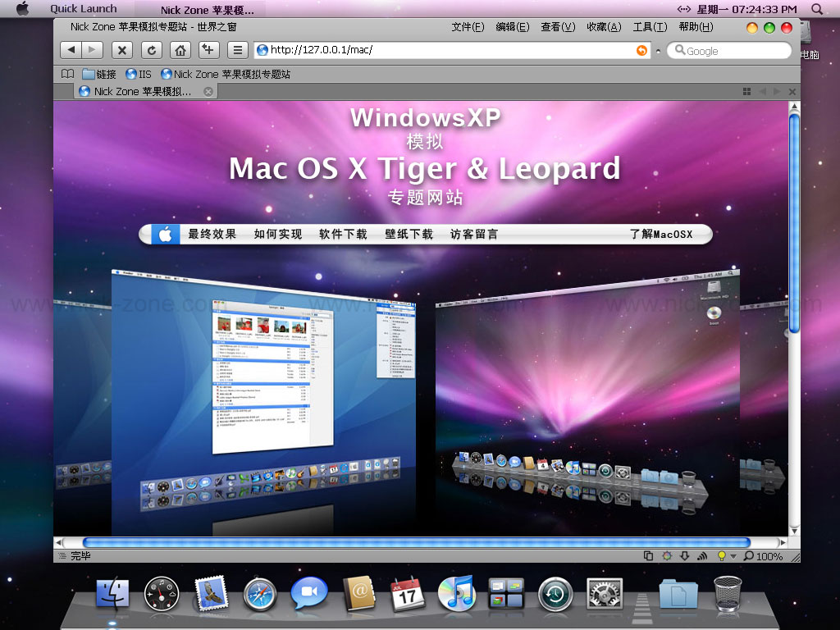Expand the address bar dropdown arrow
Image resolution: width=840 pixels, height=630 pixels.
[659, 52]
